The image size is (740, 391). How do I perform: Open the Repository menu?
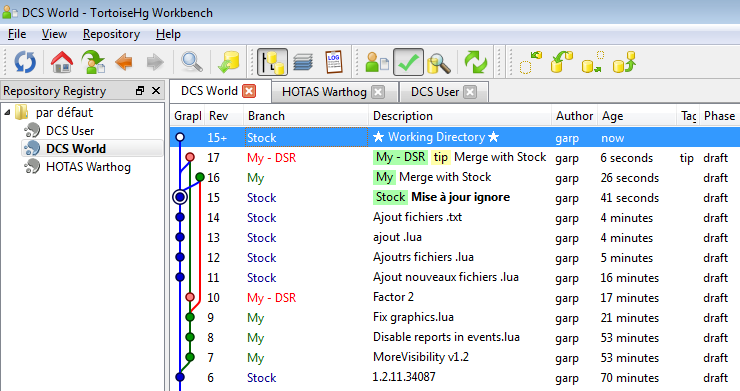(x=111, y=34)
